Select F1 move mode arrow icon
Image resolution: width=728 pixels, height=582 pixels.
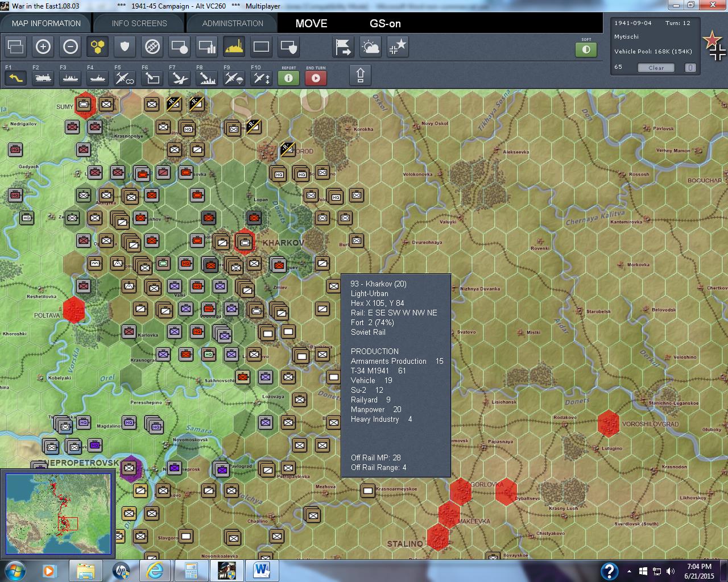[x=16, y=77]
